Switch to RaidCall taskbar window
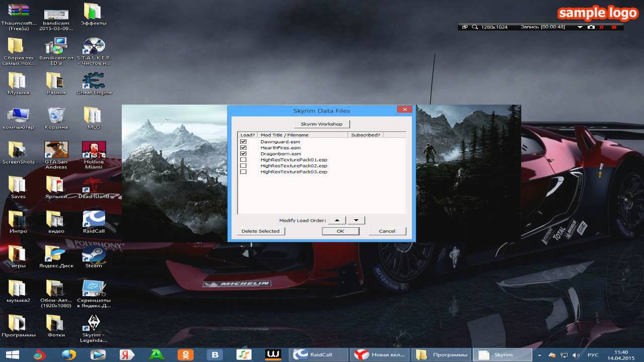Image resolution: width=644 pixels, height=362 pixels. pyautogui.click(x=318, y=354)
